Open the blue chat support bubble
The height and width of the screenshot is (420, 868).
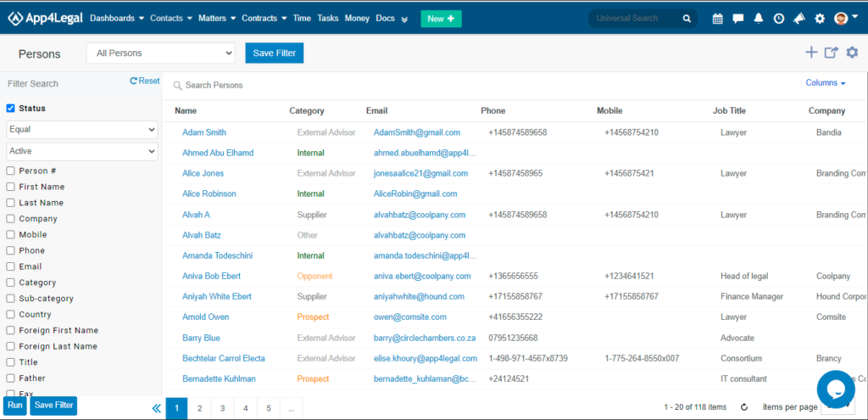(836, 389)
